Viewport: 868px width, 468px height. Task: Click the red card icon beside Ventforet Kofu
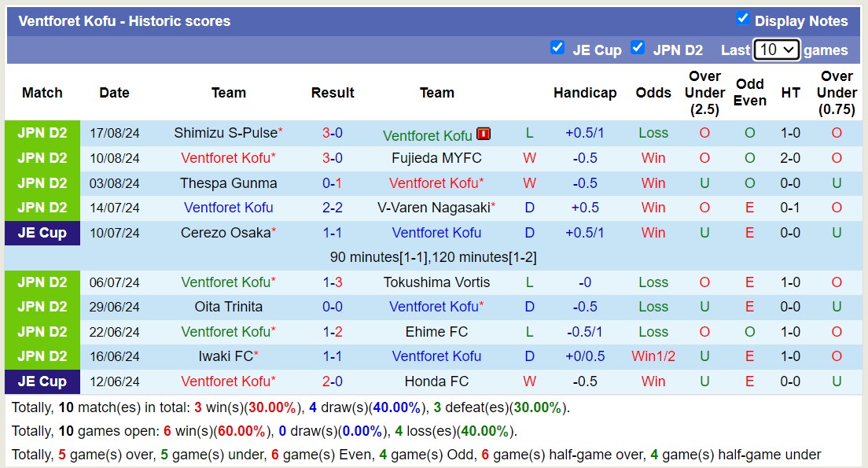[483, 134]
